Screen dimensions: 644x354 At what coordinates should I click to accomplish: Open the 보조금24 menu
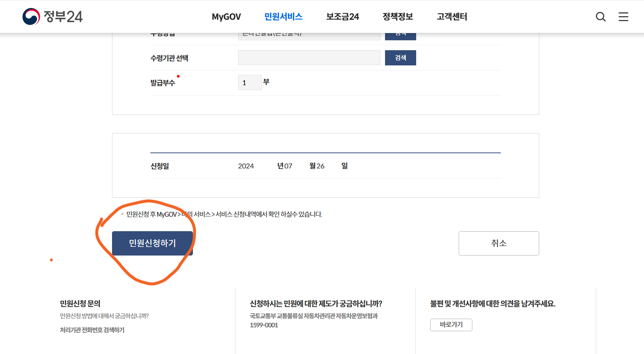(x=343, y=17)
